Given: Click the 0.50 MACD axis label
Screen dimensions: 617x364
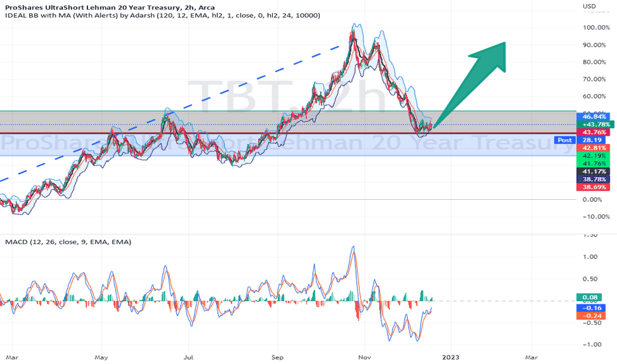Looking at the screenshot, I should (591, 279).
